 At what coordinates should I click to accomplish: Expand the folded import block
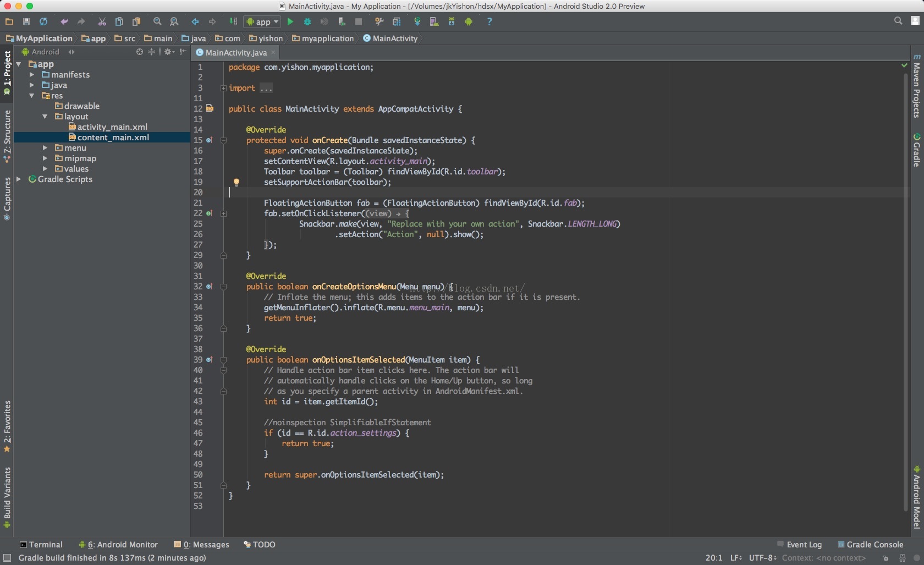(x=223, y=88)
